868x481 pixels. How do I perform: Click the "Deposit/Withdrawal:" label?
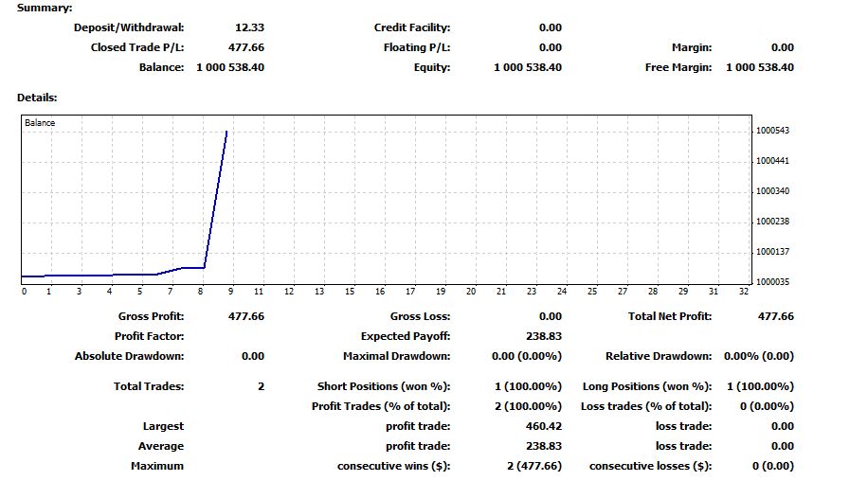pos(129,27)
